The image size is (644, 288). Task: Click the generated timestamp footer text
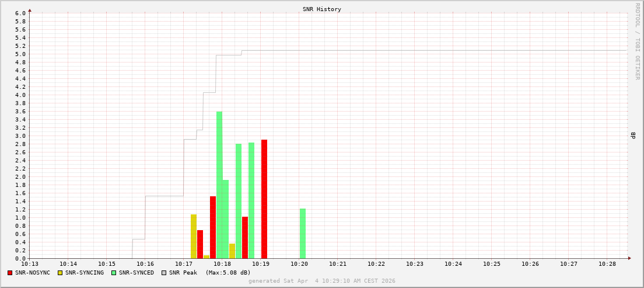322,281
